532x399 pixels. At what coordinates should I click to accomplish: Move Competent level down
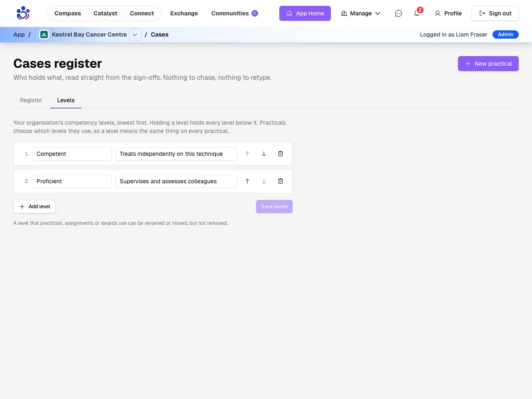[x=264, y=154]
